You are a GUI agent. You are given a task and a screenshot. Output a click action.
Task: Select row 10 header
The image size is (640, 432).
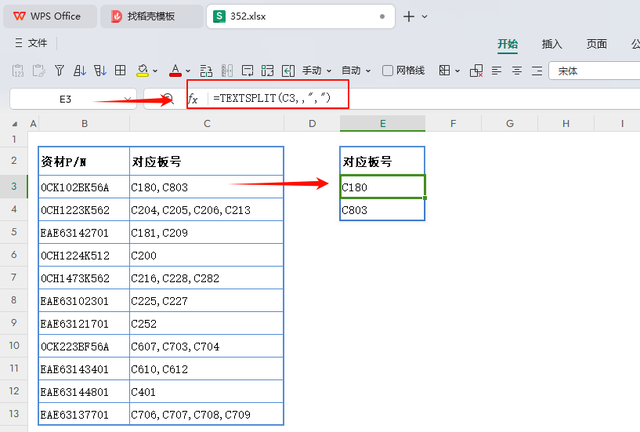tap(14, 346)
